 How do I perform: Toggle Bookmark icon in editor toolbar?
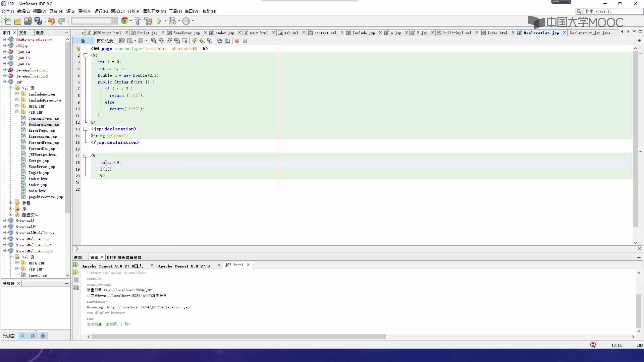coord(210,41)
